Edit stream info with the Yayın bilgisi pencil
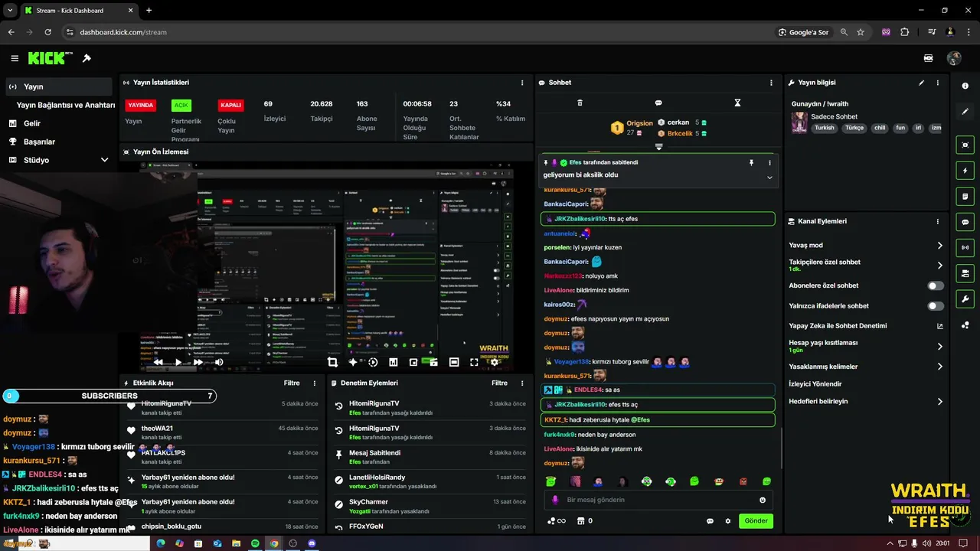980x551 pixels. tap(921, 83)
